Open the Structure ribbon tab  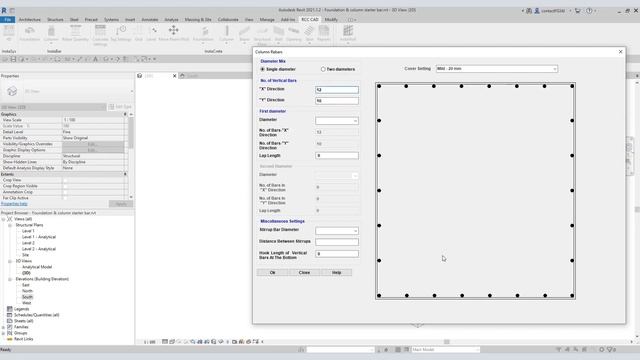[x=55, y=20]
